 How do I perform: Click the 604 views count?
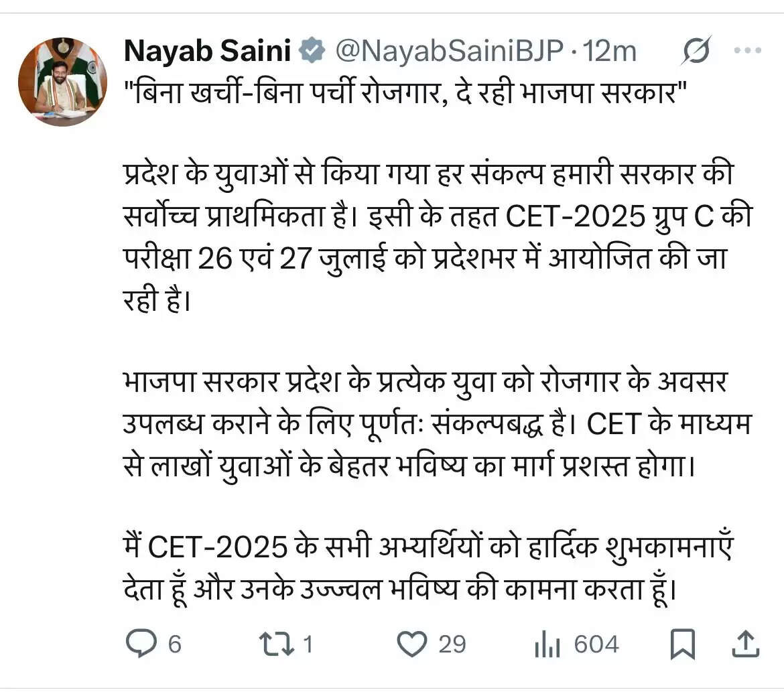[596, 644]
